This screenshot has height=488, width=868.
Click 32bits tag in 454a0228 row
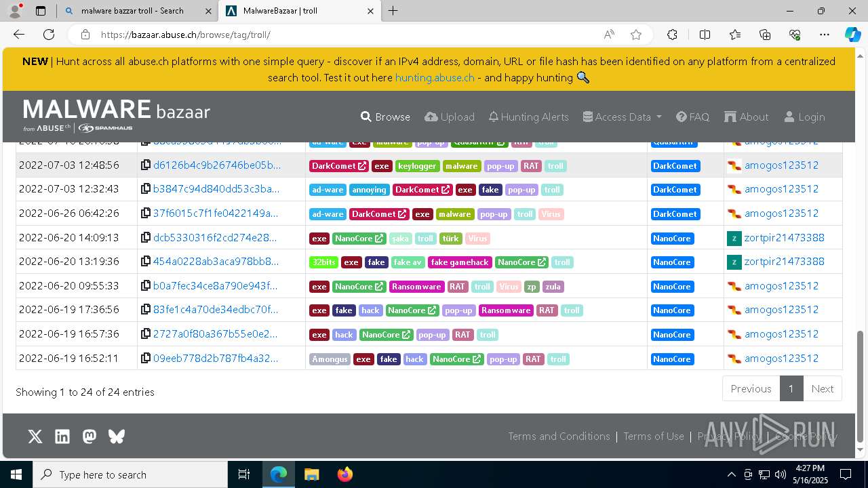click(x=324, y=262)
